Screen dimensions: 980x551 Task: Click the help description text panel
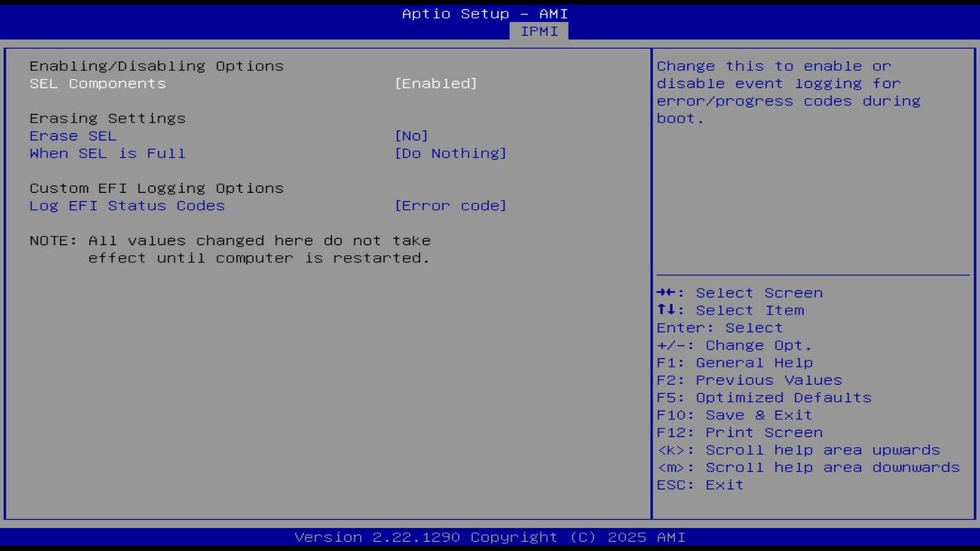789,92
